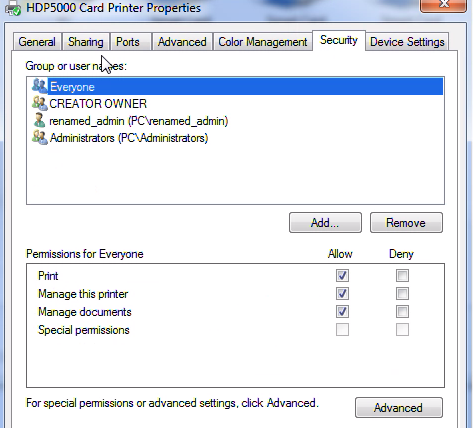Open the Color Management tab
The image size is (473, 428).
click(x=263, y=42)
